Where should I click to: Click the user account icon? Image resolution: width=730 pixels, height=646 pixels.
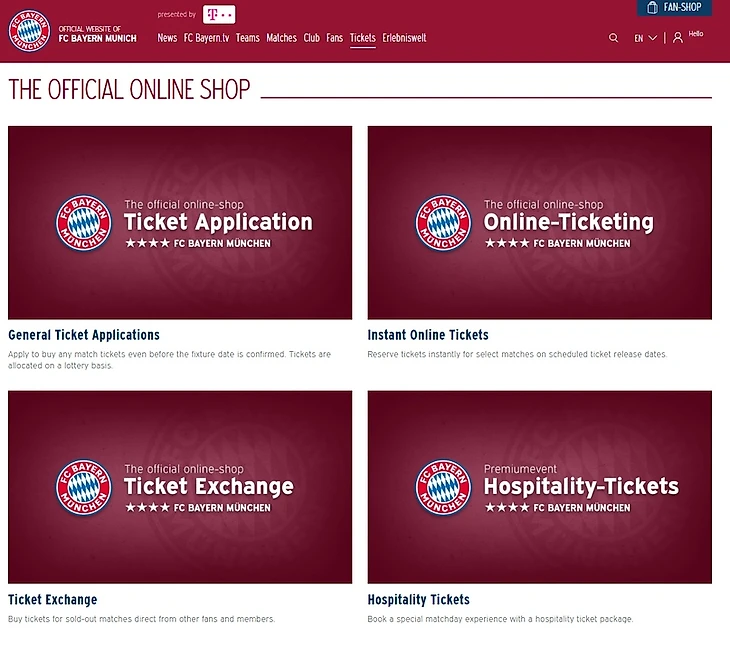click(678, 38)
